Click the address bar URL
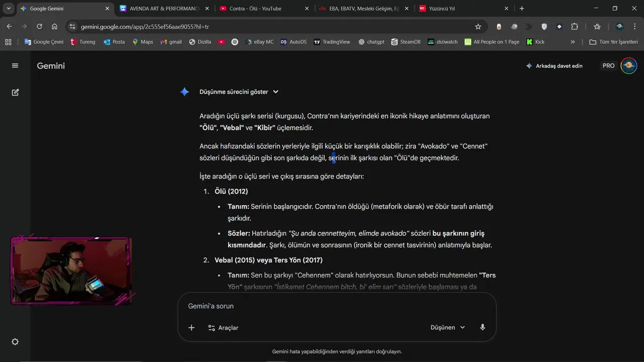This screenshot has height=362, width=644. tap(145, 27)
